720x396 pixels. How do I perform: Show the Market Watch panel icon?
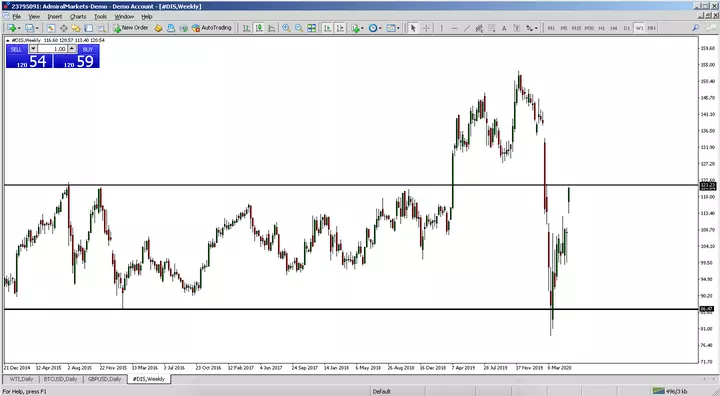point(51,28)
